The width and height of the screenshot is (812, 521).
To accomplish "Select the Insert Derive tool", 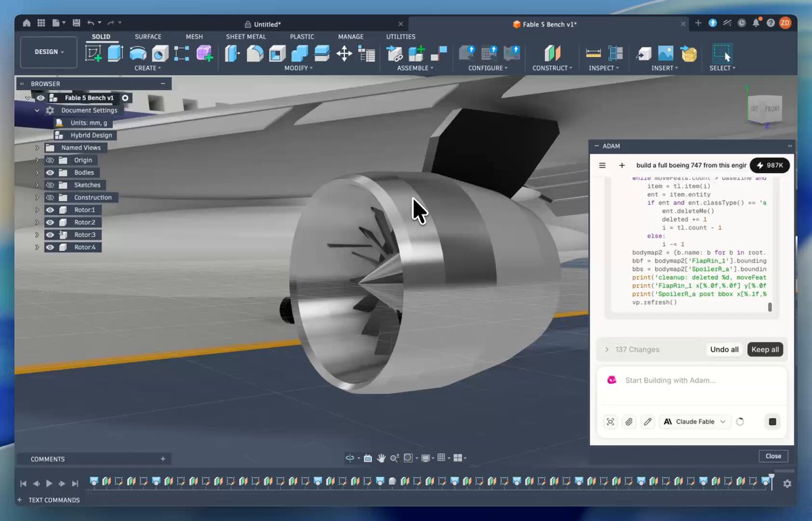I will 644,53.
